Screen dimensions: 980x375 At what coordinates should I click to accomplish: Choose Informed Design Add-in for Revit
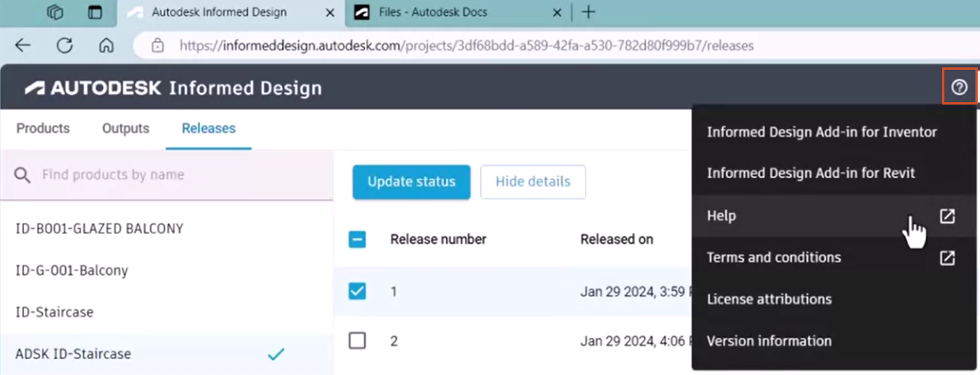(x=811, y=173)
